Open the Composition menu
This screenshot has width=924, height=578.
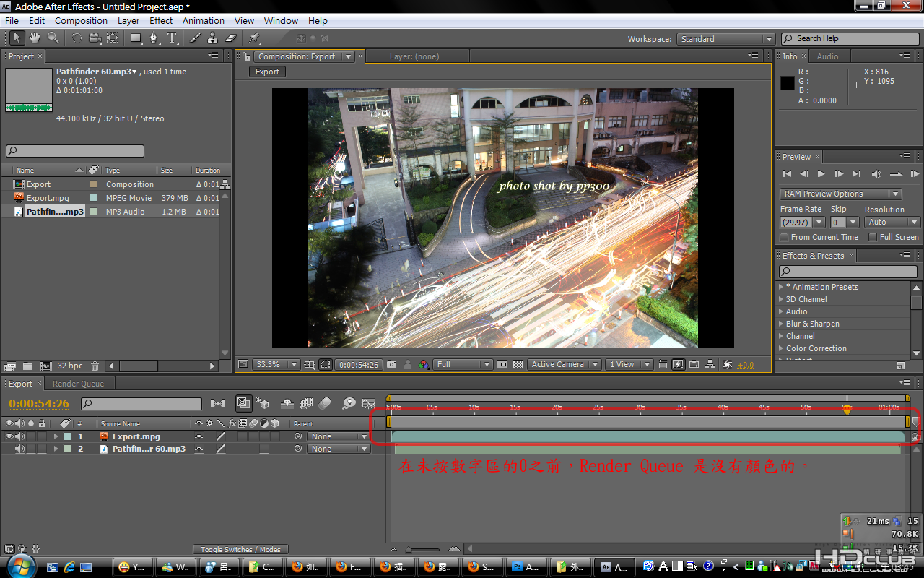click(81, 21)
